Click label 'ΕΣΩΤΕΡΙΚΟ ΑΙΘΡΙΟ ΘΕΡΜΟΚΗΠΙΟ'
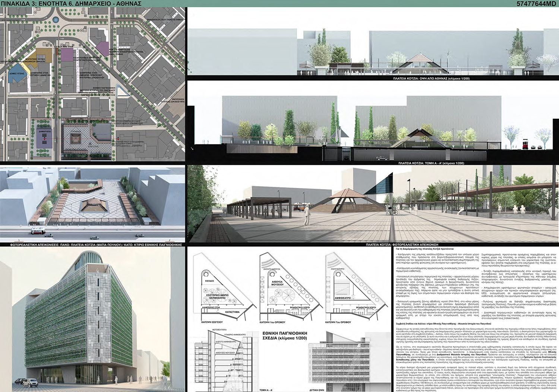 tap(217, 296)
